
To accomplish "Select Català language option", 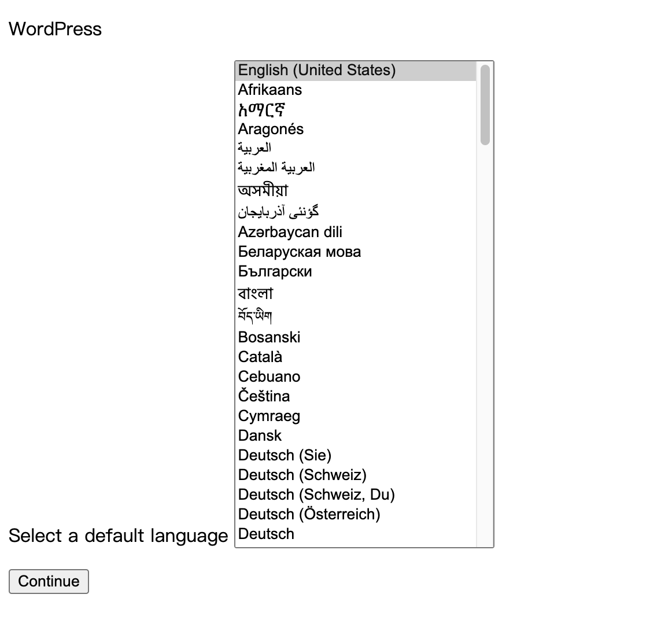I will [x=260, y=357].
